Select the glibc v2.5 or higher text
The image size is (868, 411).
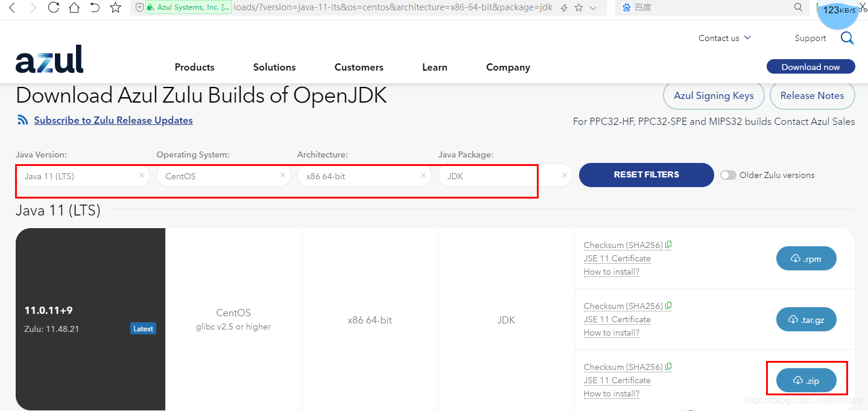[x=233, y=327]
